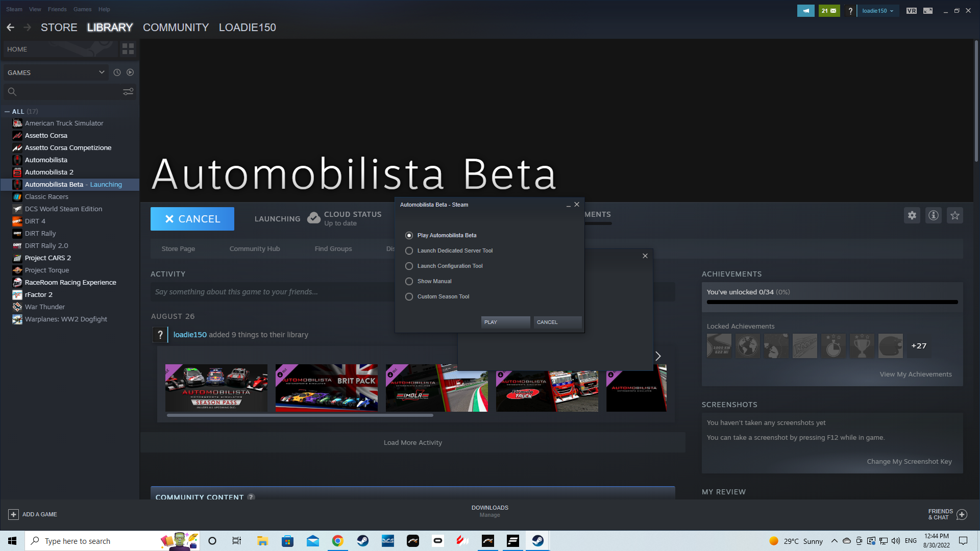Open Task View on taskbar

click(x=237, y=541)
